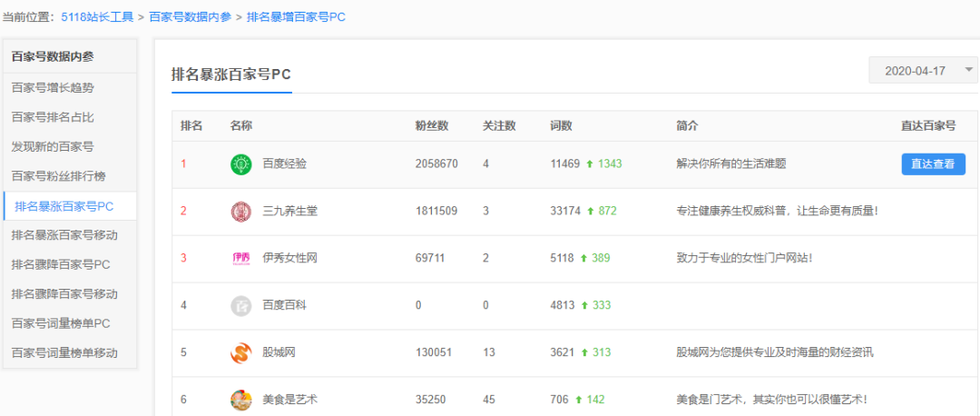Click the 股城网 orange logo icon
Screen dimensions: 980x416
240,352
